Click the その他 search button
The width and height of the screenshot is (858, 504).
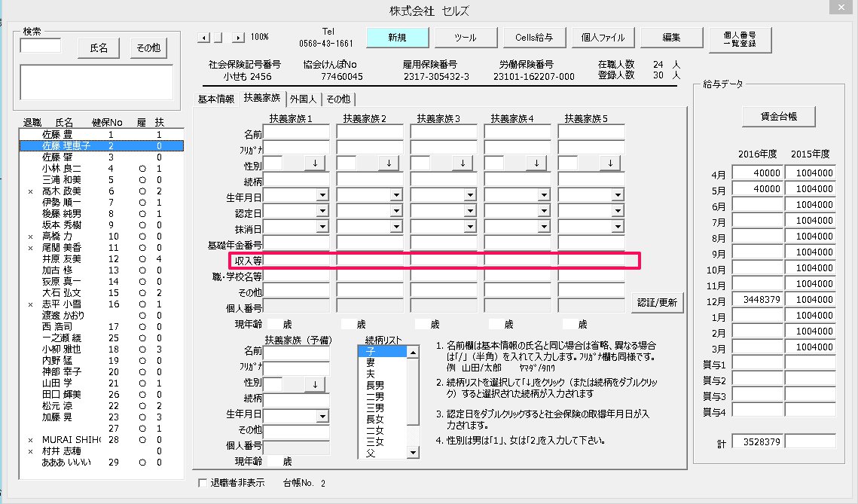149,48
